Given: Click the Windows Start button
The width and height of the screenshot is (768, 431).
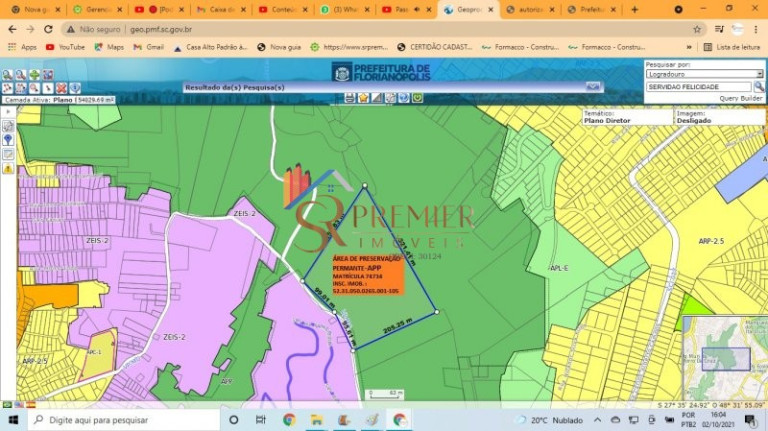Looking at the screenshot, I should pyautogui.click(x=13, y=420).
